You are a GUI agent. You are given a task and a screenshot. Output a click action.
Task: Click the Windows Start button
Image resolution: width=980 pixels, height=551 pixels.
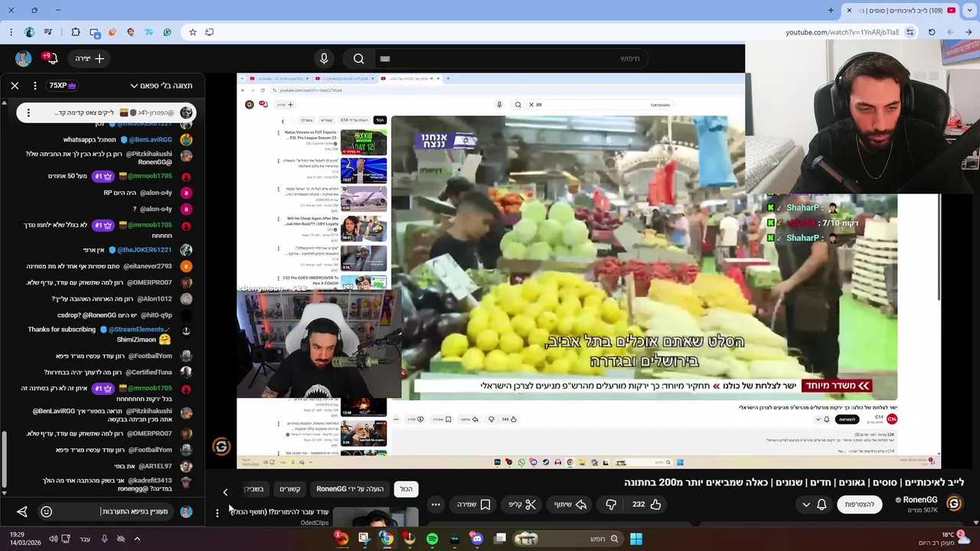point(635,539)
